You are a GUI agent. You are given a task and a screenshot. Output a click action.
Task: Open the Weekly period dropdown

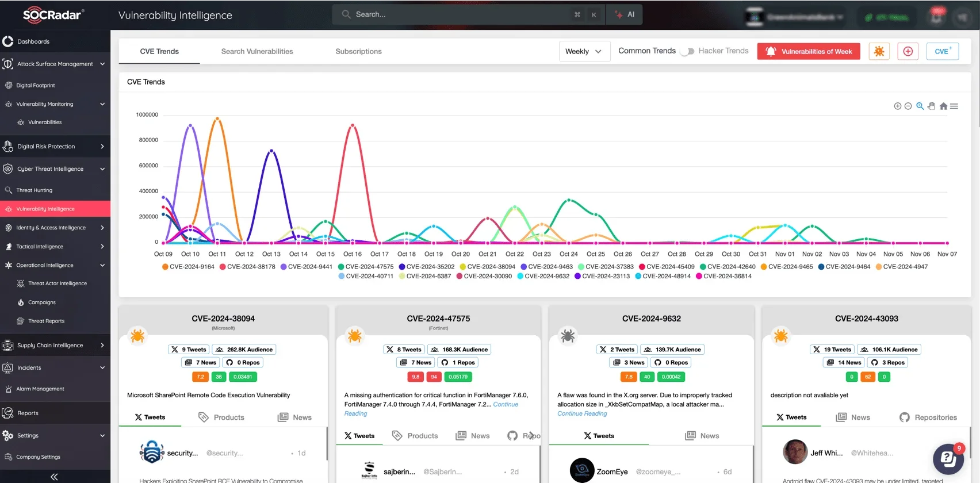click(x=584, y=51)
